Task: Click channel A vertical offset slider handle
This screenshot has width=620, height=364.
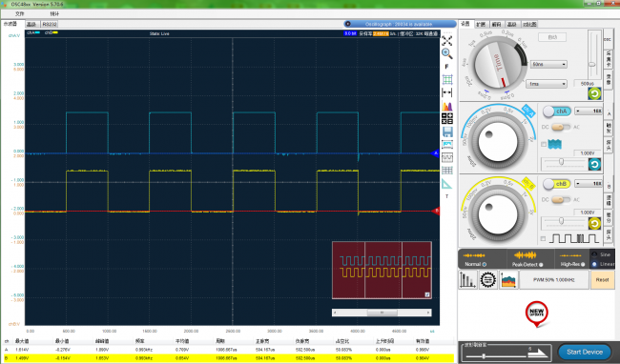Action: point(561,161)
